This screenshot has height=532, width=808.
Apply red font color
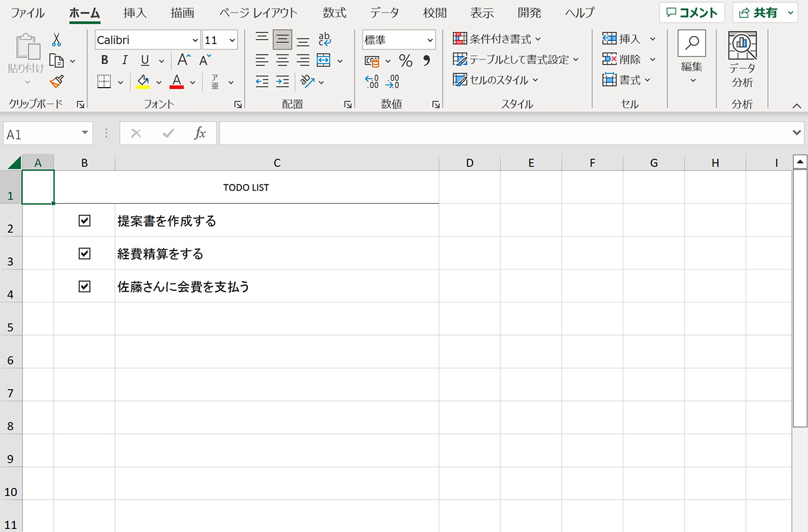tap(177, 81)
